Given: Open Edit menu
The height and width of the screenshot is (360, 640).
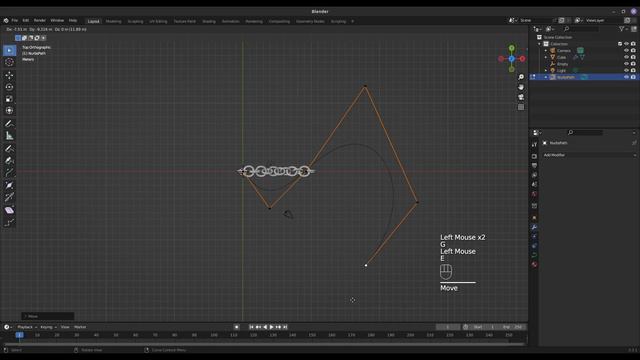Looking at the screenshot, I should 26,20.
